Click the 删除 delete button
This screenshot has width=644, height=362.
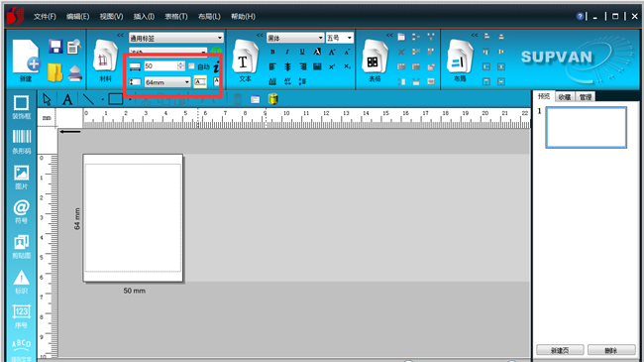click(x=611, y=350)
